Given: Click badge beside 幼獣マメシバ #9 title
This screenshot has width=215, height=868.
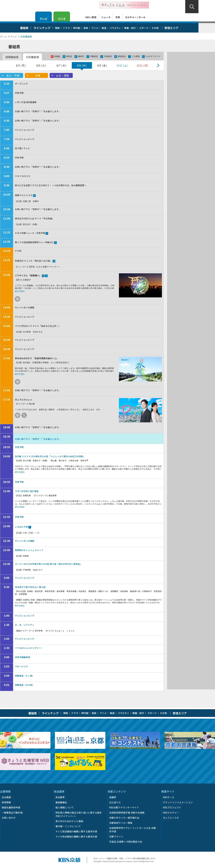Looking at the screenshot, I should (34, 195).
